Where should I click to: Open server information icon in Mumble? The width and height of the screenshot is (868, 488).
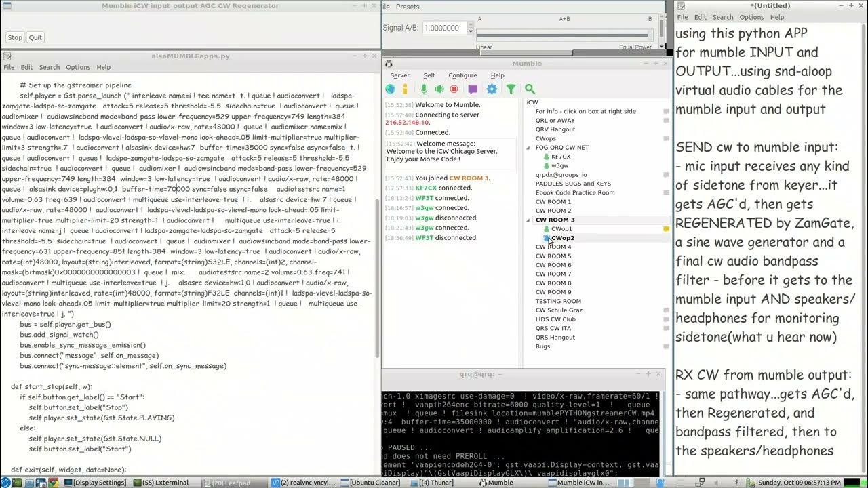(405, 89)
